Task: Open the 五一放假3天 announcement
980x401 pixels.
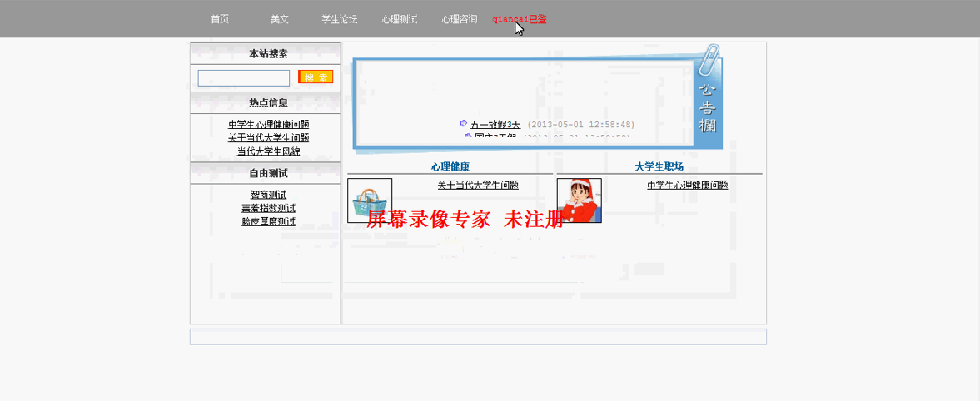Action: pyautogui.click(x=495, y=124)
